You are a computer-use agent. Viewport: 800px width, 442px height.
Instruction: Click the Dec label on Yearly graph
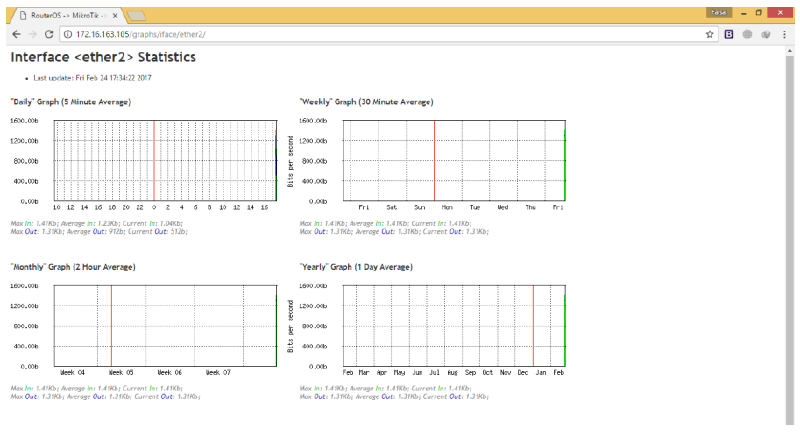pos(522,373)
